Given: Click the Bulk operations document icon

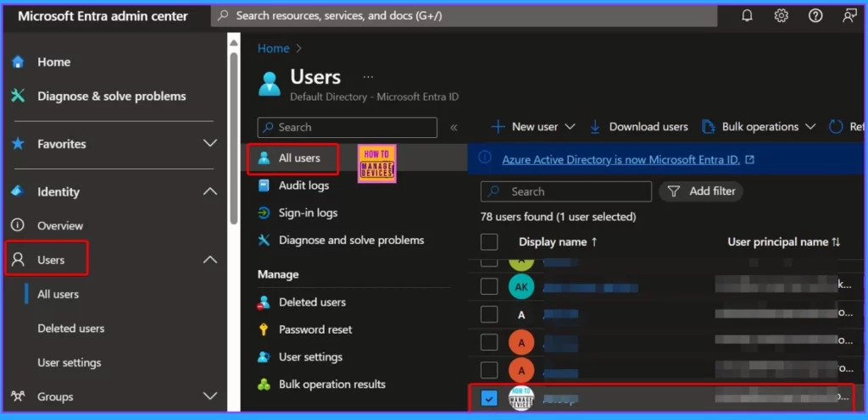Looking at the screenshot, I should [708, 127].
